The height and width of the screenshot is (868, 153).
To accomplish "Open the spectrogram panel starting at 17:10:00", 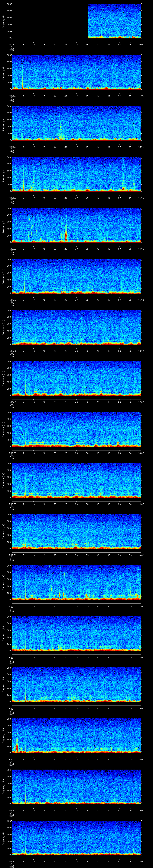I will pos(77,72).
